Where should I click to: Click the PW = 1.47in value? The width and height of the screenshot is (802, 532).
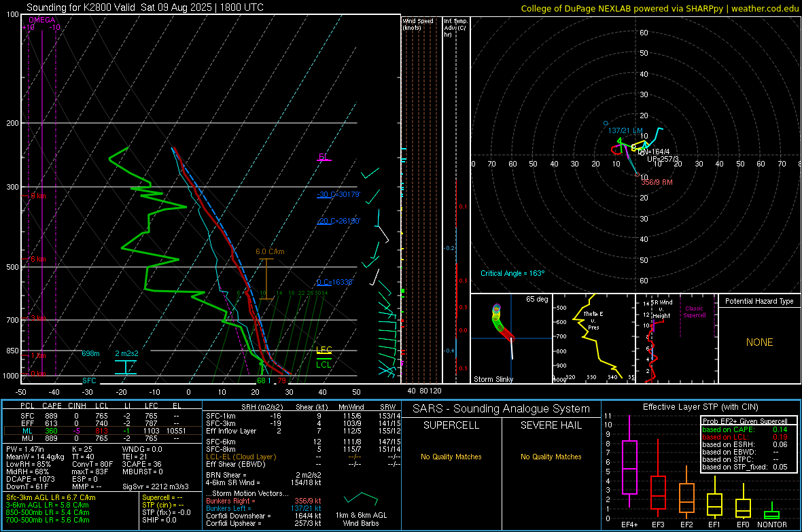click(x=25, y=449)
